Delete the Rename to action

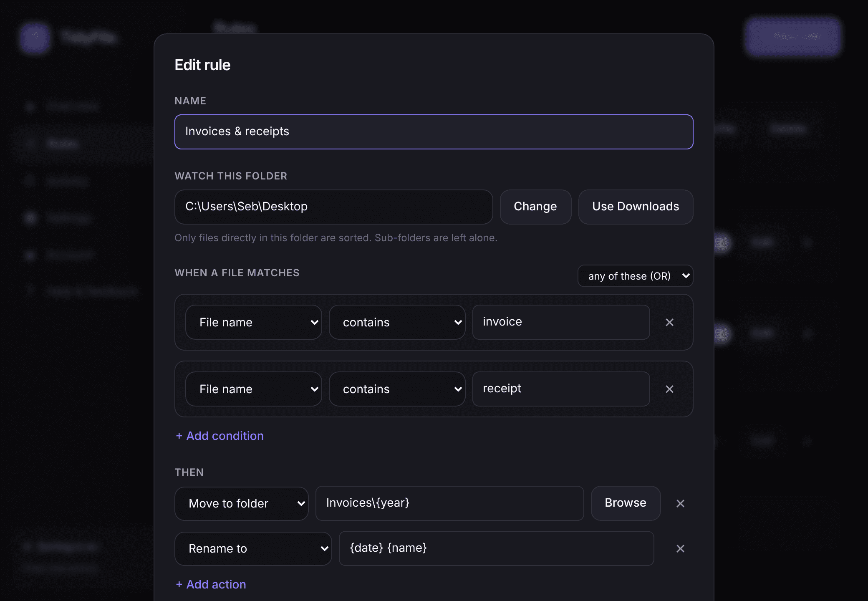tap(680, 548)
